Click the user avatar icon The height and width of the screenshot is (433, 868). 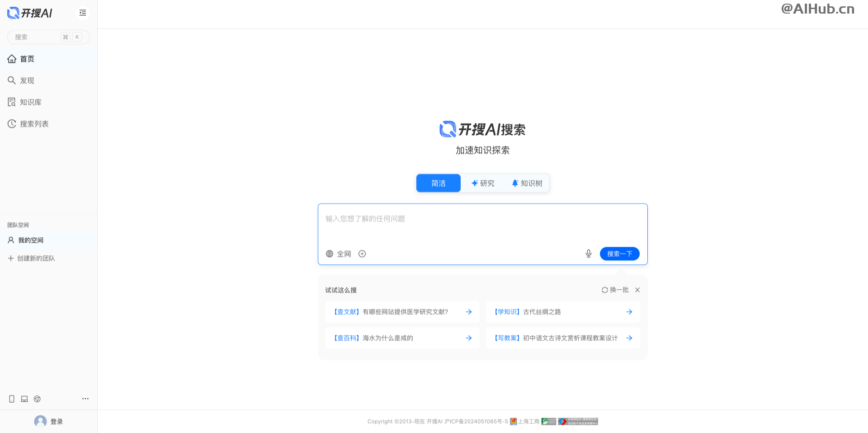tap(40, 421)
